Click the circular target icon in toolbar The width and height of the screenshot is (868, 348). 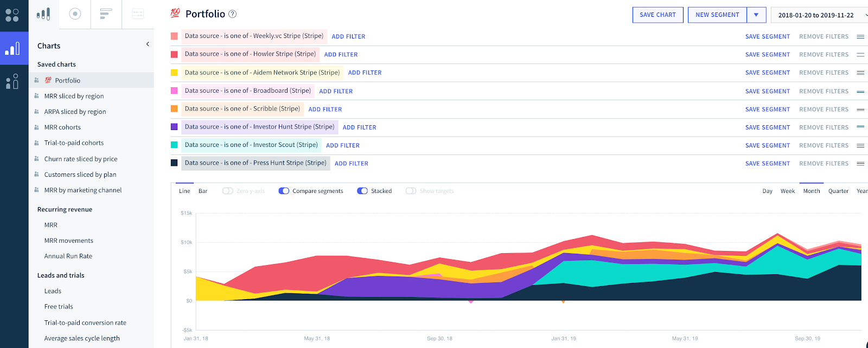75,14
